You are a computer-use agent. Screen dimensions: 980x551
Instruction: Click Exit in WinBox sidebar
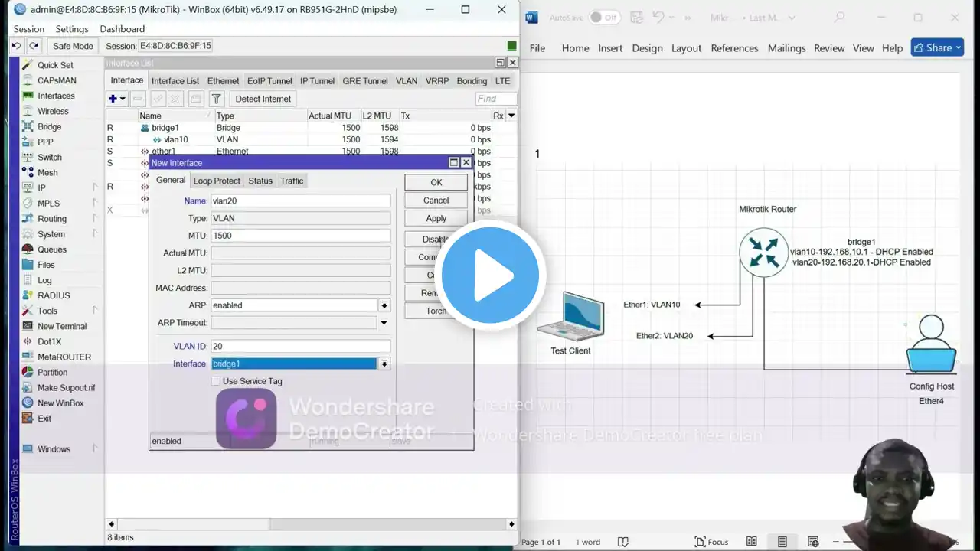[44, 419]
